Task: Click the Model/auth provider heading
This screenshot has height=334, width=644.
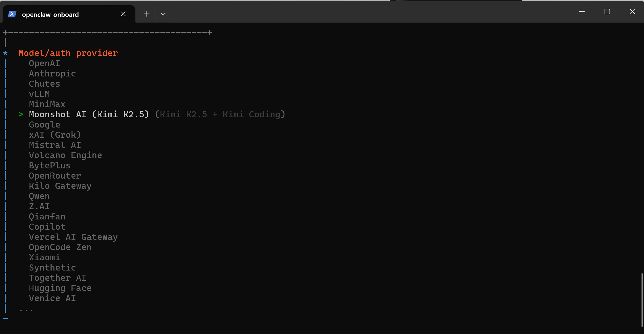Action: click(x=68, y=53)
